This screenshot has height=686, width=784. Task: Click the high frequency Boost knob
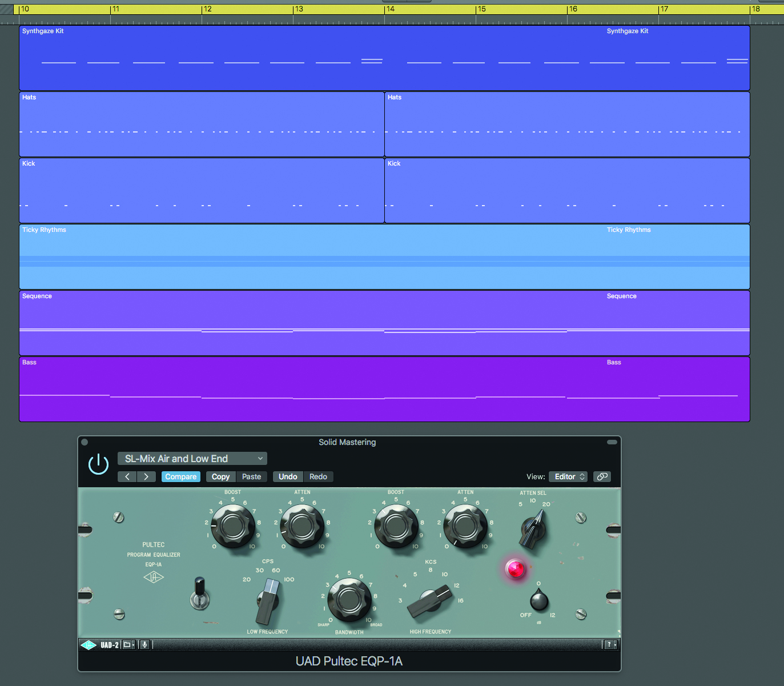click(x=396, y=526)
